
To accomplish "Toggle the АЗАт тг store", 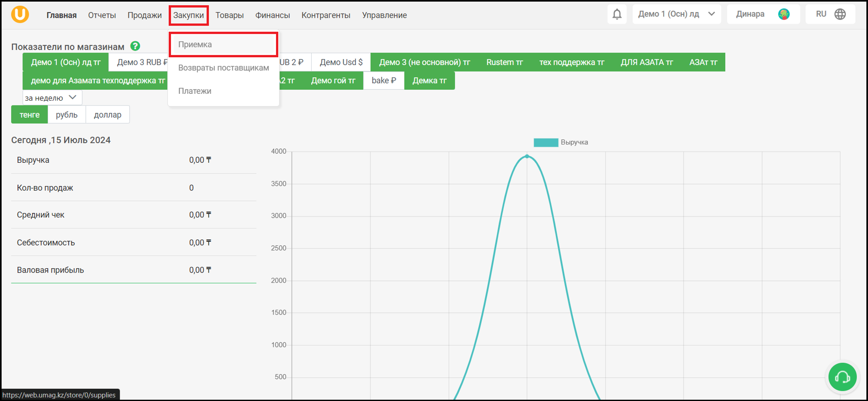I will point(703,62).
